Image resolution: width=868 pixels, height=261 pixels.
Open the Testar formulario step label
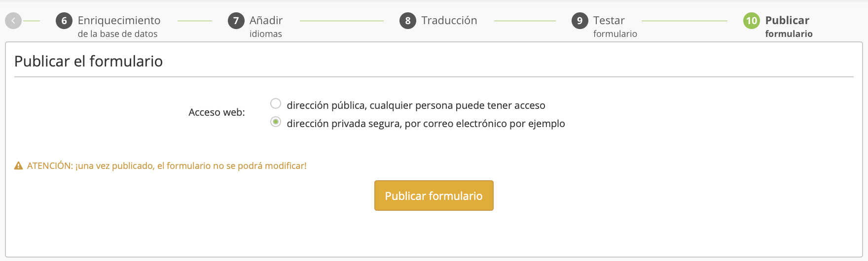click(615, 26)
